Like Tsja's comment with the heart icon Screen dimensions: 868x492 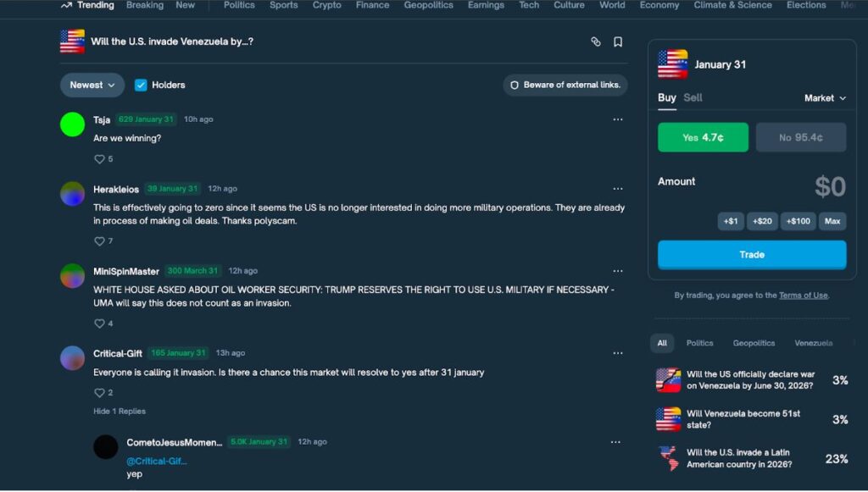99,159
